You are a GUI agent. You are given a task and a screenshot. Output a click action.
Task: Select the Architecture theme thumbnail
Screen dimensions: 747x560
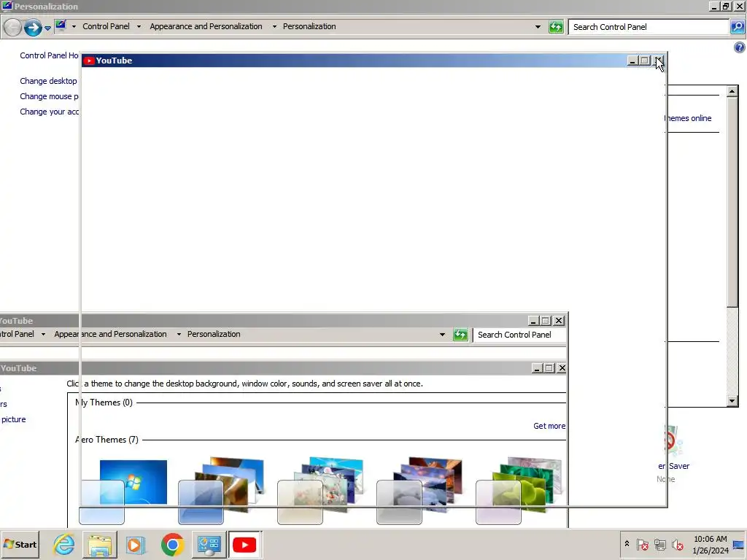[222, 491]
